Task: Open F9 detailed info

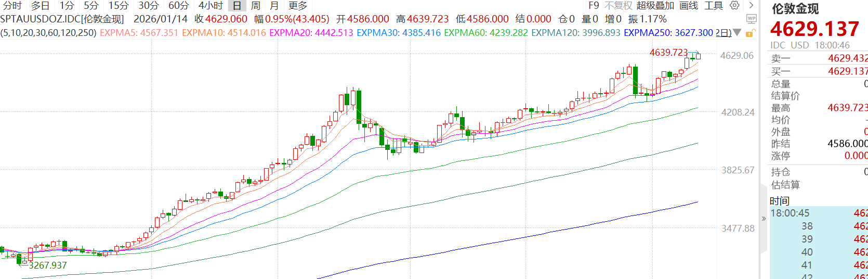Action: click(x=594, y=6)
